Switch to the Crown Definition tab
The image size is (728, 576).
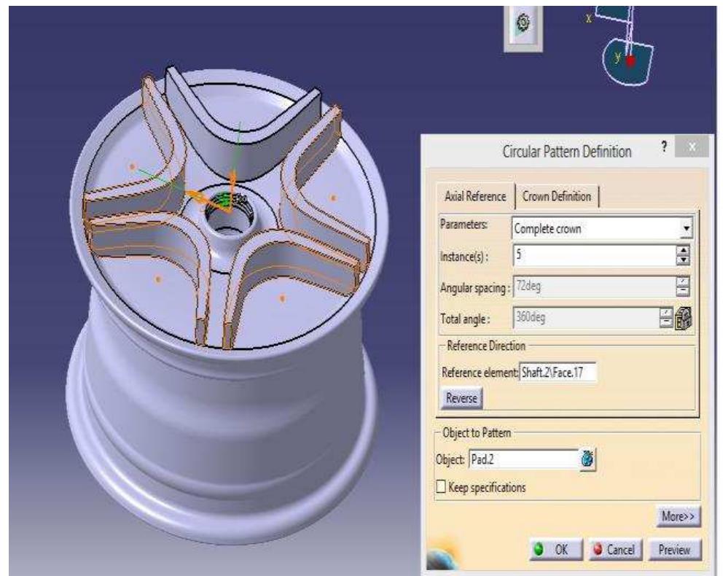(557, 196)
